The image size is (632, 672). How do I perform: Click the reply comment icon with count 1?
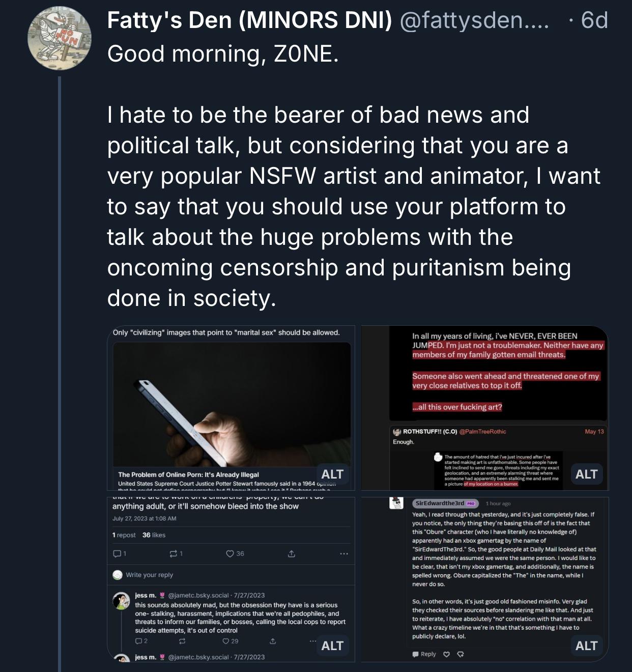(x=117, y=553)
